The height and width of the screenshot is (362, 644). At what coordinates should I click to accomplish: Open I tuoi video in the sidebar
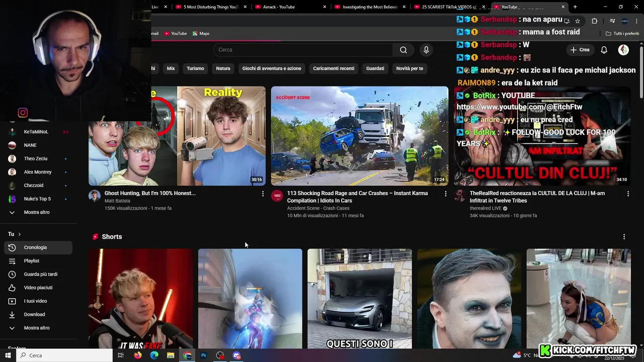point(38,301)
